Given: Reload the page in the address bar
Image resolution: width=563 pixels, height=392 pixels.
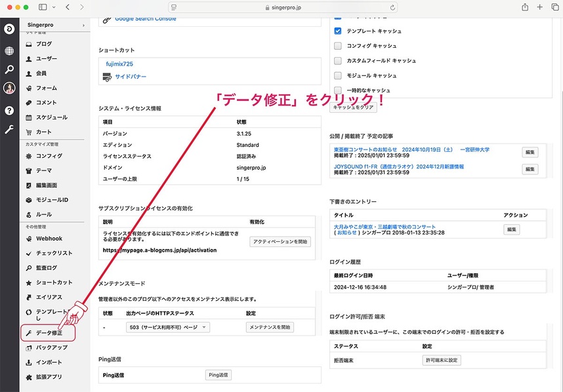Looking at the screenshot, I should [392, 7].
